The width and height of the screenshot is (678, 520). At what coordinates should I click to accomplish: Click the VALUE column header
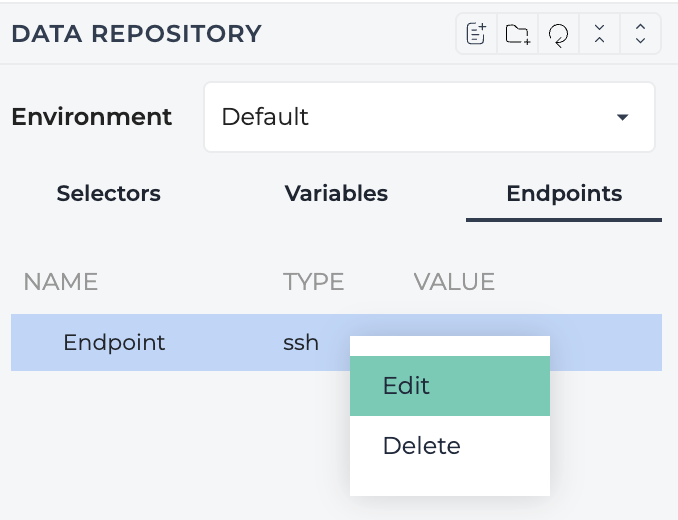[x=454, y=282]
